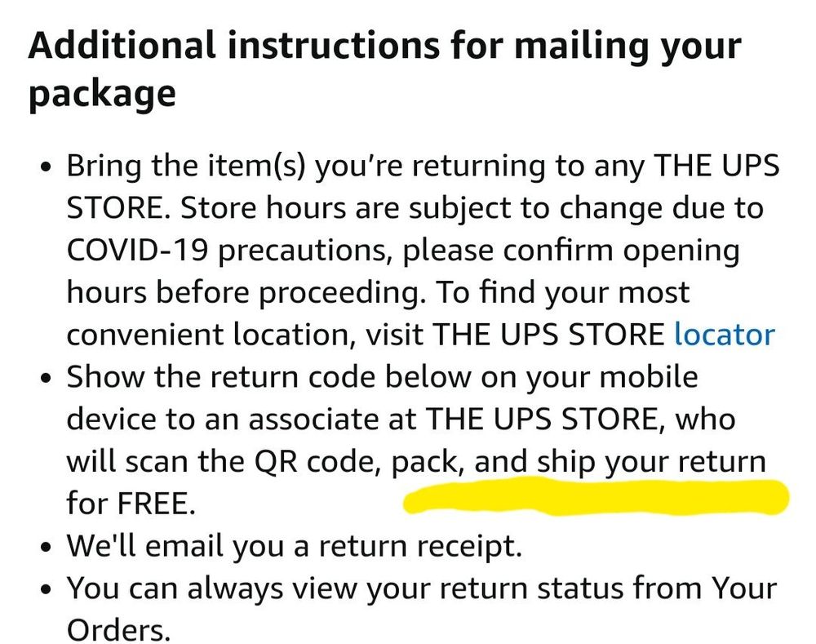The height and width of the screenshot is (644, 816).
Task: Click the word 'package' in the heading
Action: click(102, 95)
